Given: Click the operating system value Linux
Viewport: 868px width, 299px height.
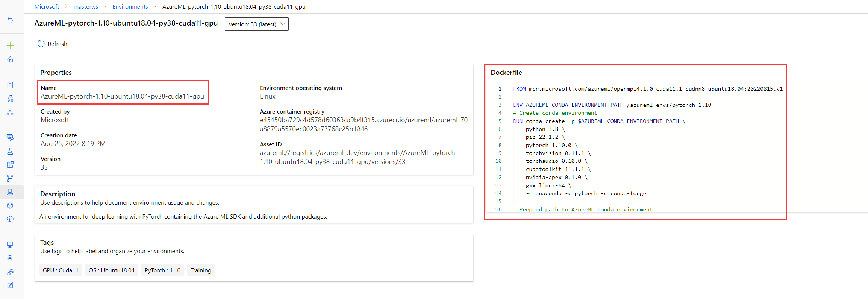Looking at the screenshot, I should [x=268, y=96].
